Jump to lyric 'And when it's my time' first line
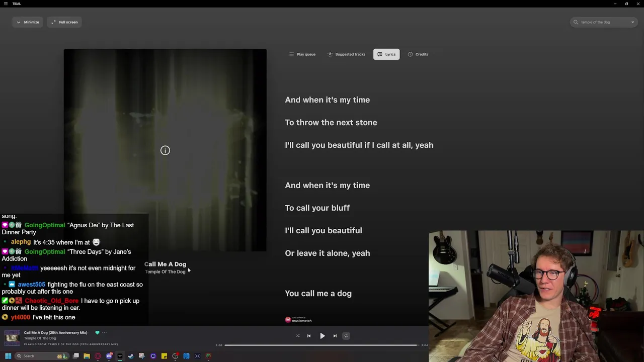 tap(327, 100)
